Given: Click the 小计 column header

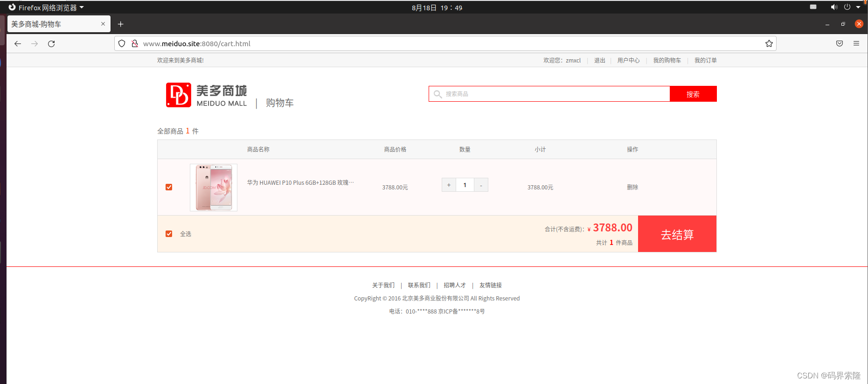Looking at the screenshot, I should [540, 149].
